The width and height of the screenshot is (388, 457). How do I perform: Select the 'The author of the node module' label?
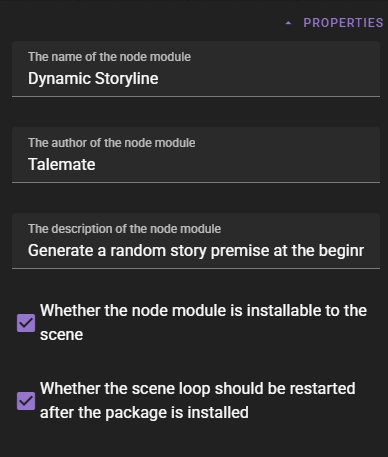pos(112,143)
